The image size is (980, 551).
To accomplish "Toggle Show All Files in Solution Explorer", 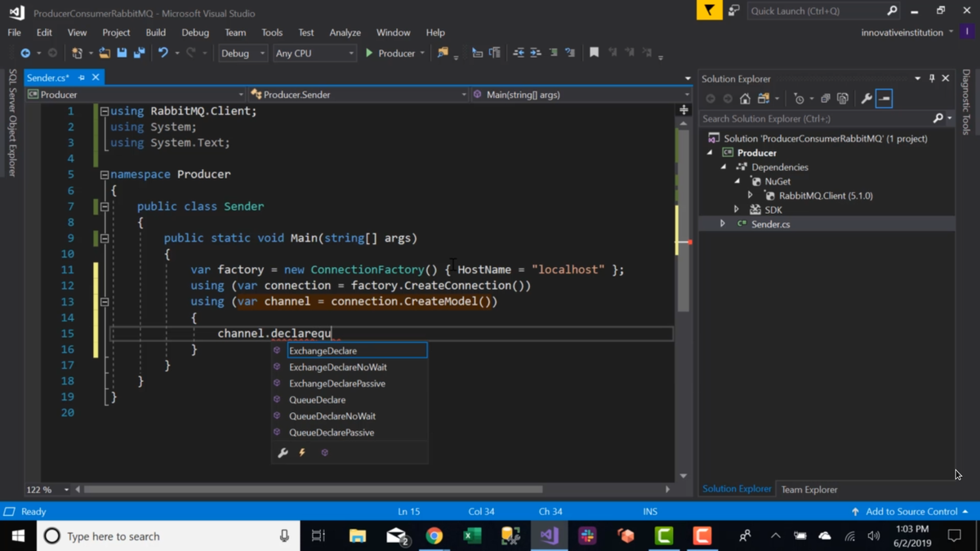I will point(843,99).
